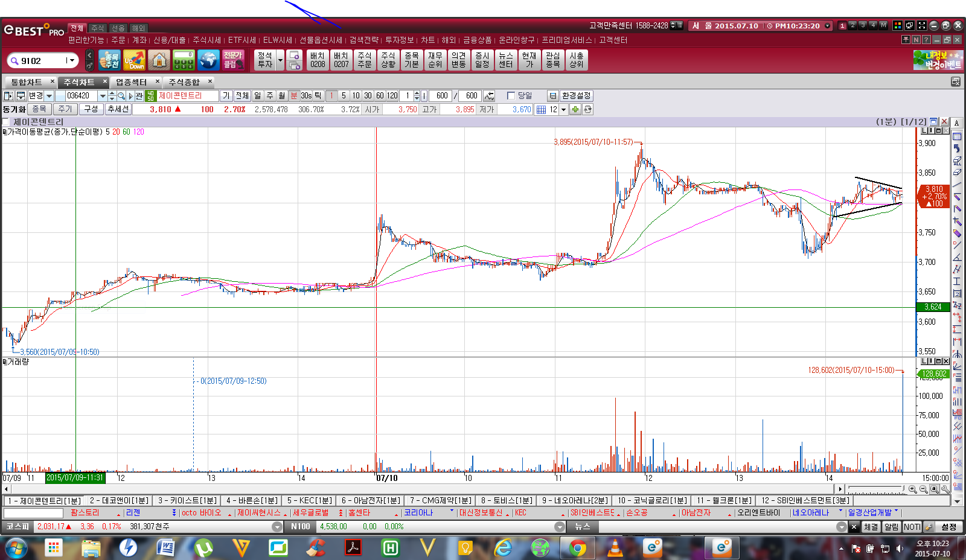
Task: Open VLC media player from the taskbar
Action: click(x=615, y=548)
